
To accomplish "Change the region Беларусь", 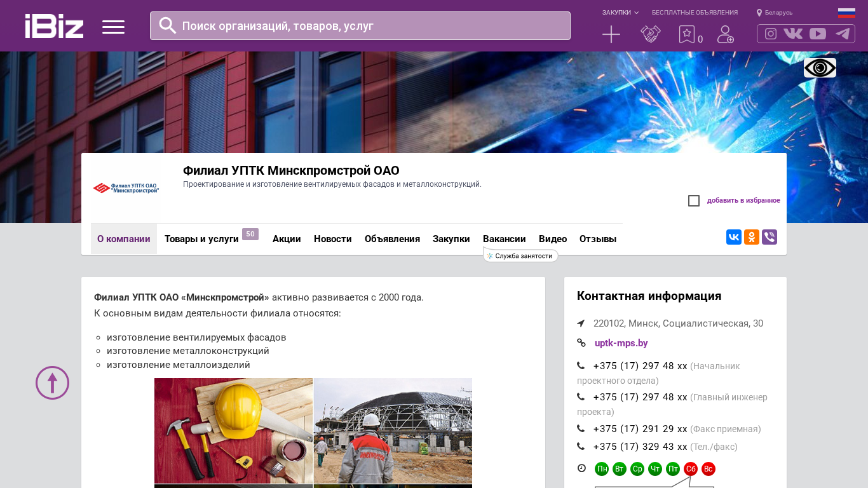I will point(775,13).
